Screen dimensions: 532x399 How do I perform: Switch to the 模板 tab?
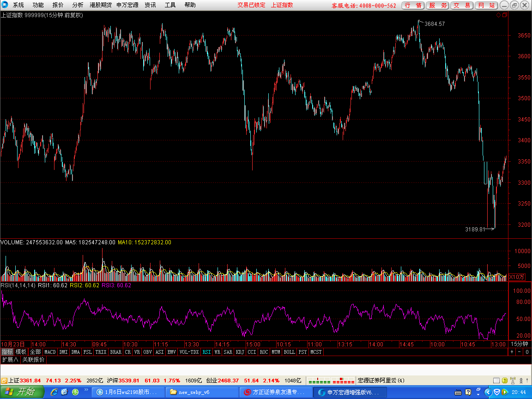[21, 352]
